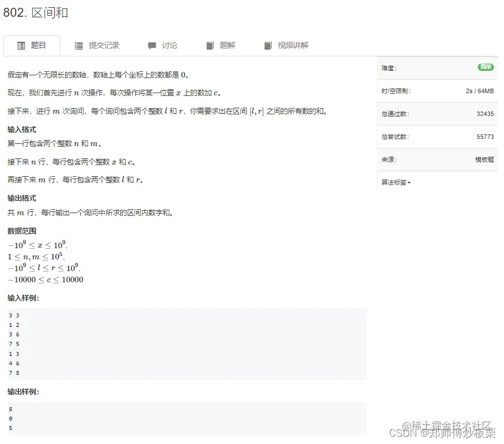Click the 模板题 source label
504x444 pixels.
click(483, 159)
